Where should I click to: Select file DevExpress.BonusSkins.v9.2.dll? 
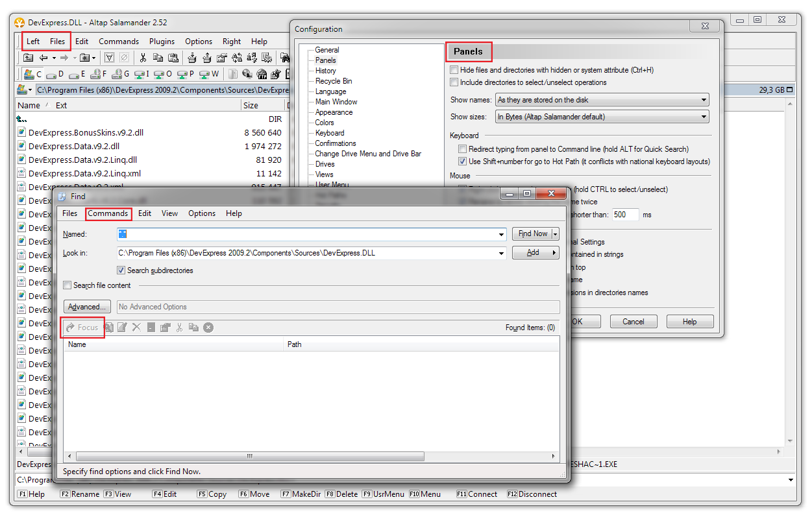[86, 132]
